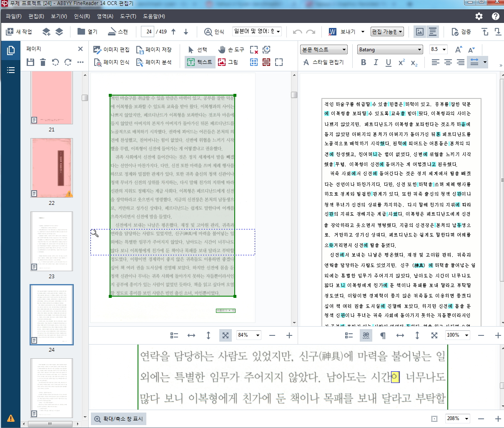Open 이미지 편집 image editor
This screenshot has width=504, height=428.
pos(111,50)
